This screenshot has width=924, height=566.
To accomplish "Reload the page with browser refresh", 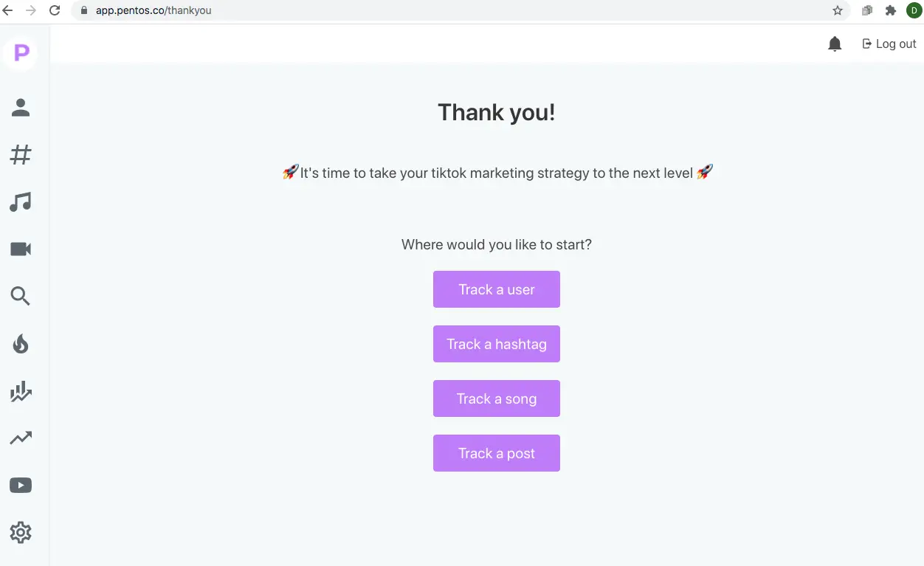I will coord(55,10).
